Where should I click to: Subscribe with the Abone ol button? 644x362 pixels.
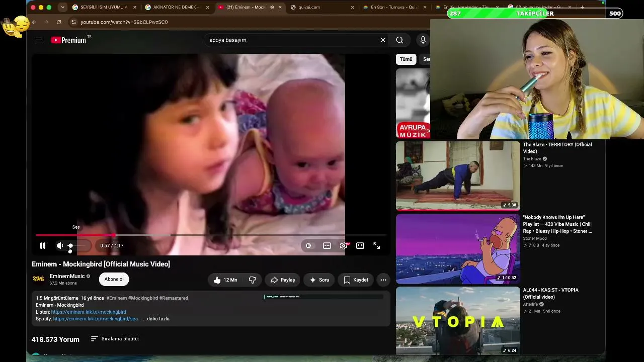(114, 280)
